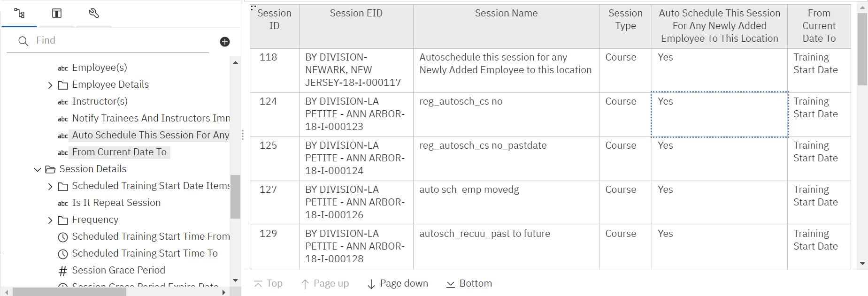The width and height of the screenshot is (868, 296).
Task: Switch to the data items panel icon
Action: [57, 13]
